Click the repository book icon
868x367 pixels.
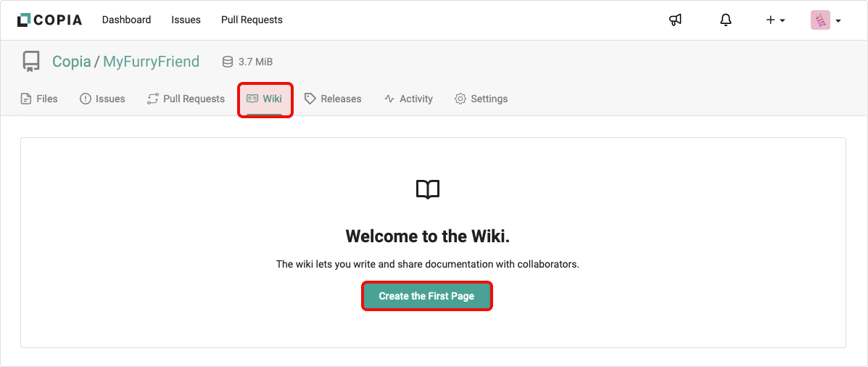[x=31, y=62]
